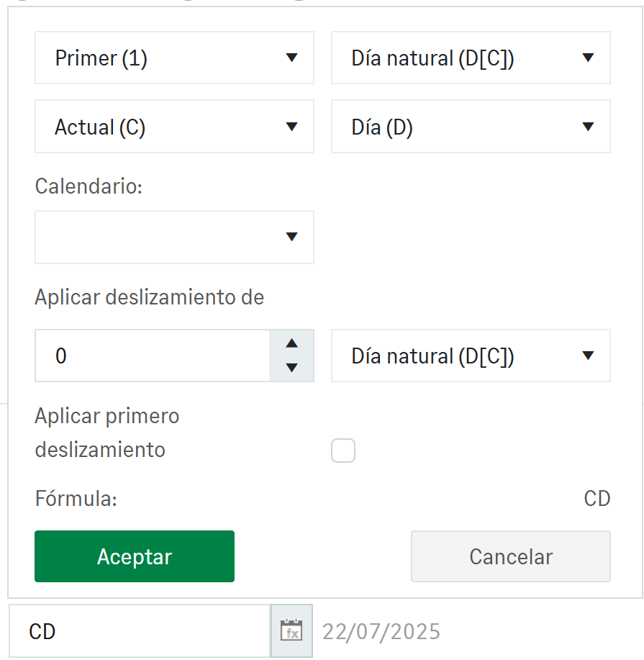Open the Primer (1) dropdown

pos(174,58)
